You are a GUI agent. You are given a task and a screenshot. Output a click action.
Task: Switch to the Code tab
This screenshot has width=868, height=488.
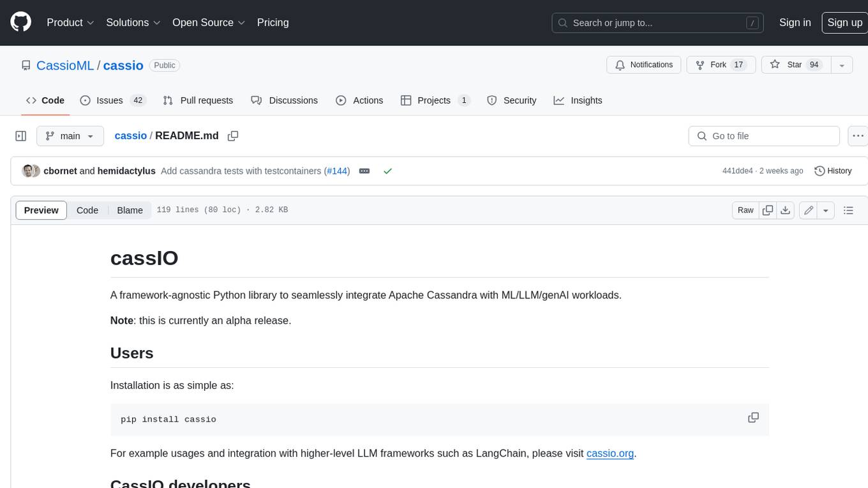click(45, 100)
